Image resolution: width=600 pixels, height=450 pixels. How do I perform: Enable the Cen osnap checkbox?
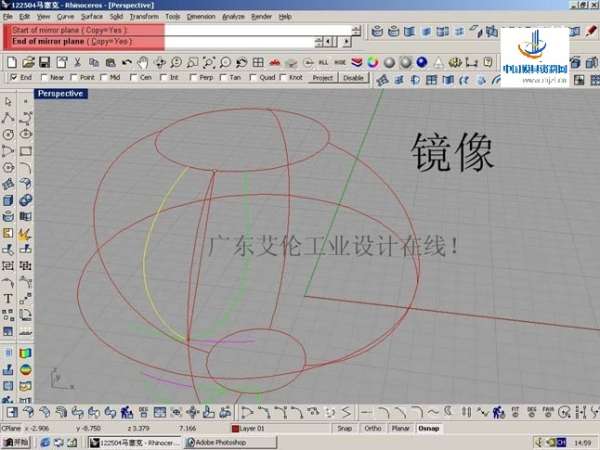(x=133, y=77)
